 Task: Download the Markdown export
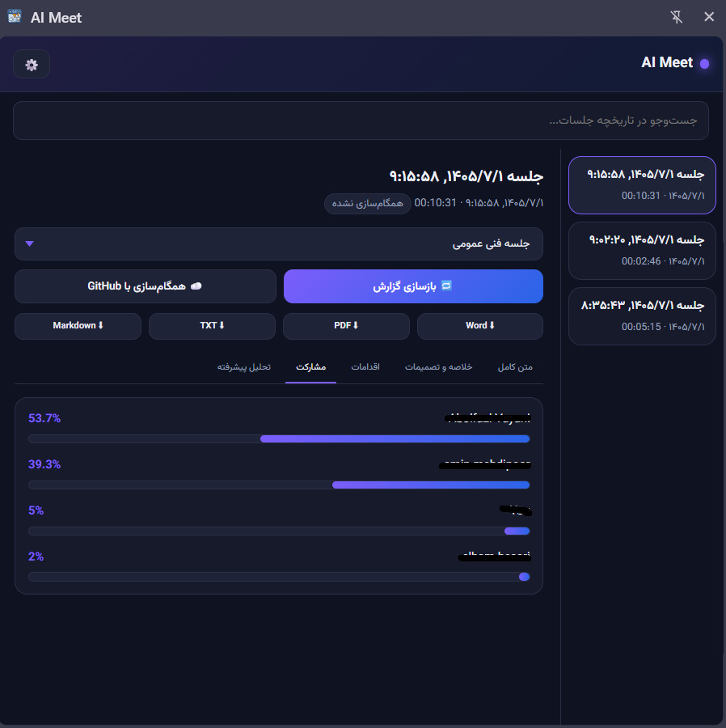click(78, 326)
